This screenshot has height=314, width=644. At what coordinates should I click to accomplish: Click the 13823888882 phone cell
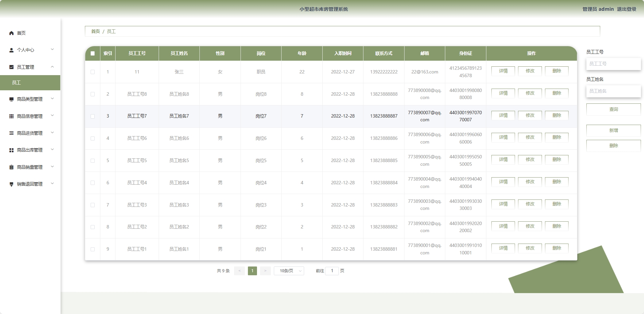click(x=384, y=227)
